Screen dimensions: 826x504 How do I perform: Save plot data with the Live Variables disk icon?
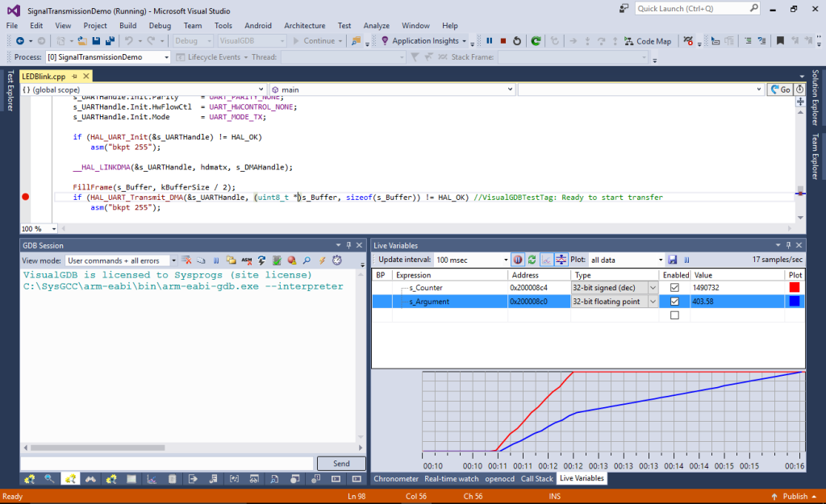(673, 260)
